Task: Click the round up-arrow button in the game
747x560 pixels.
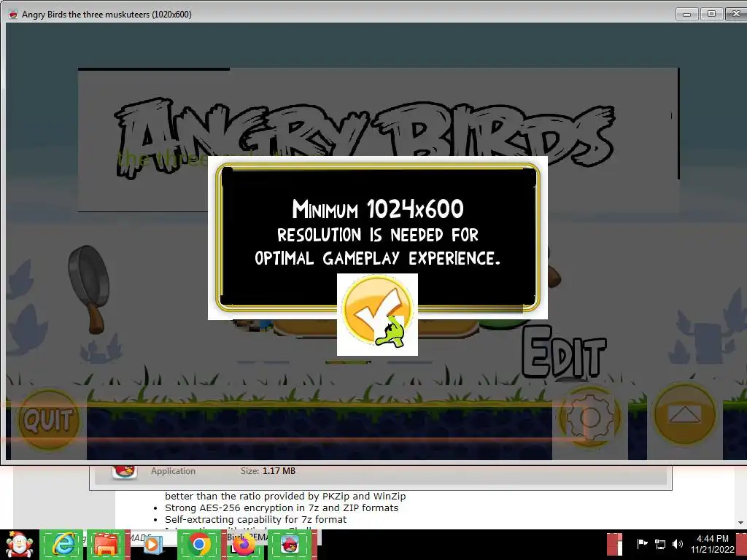Action: click(684, 414)
